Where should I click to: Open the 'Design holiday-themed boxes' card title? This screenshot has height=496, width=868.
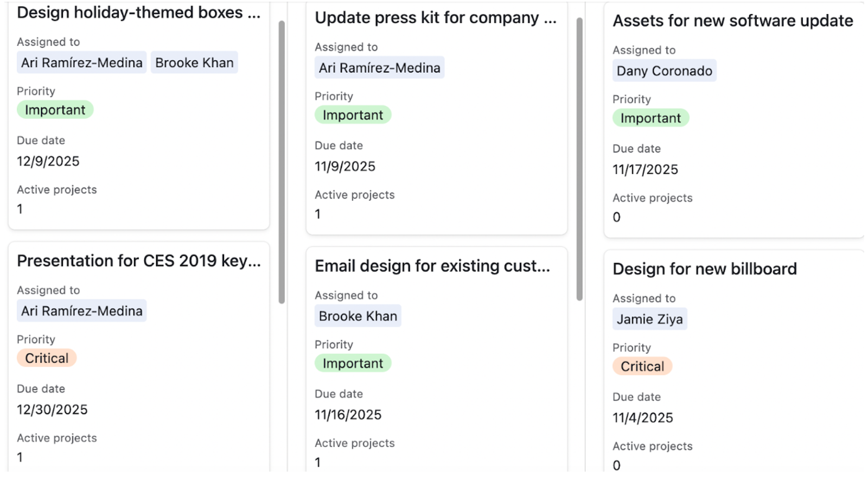pos(138,12)
